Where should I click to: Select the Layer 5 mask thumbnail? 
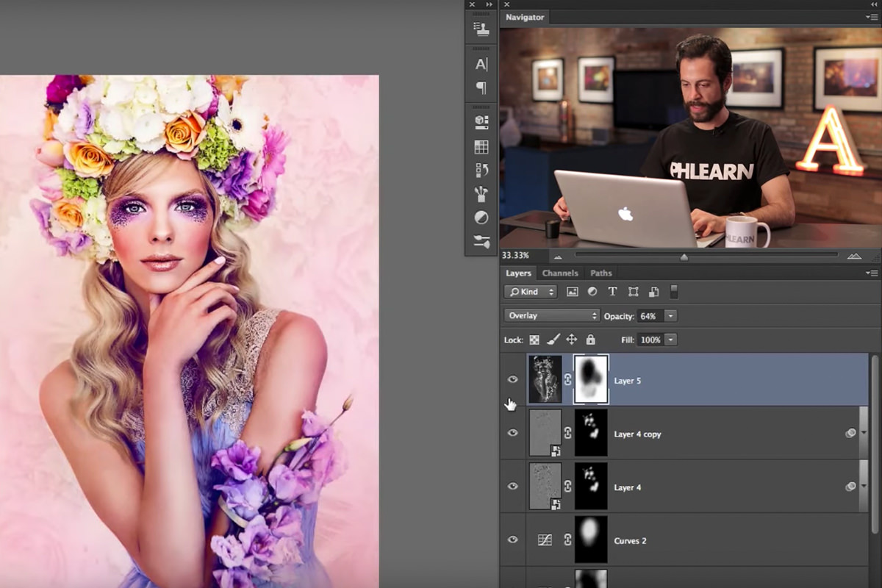coord(591,379)
